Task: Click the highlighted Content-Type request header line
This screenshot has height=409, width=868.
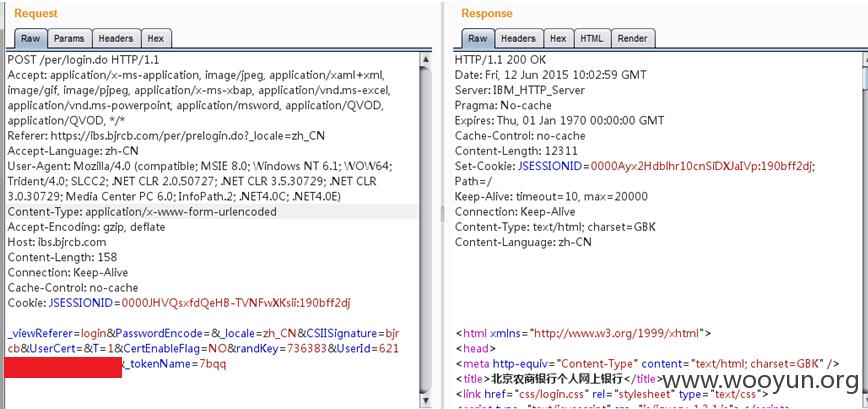Action: [x=213, y=211]
